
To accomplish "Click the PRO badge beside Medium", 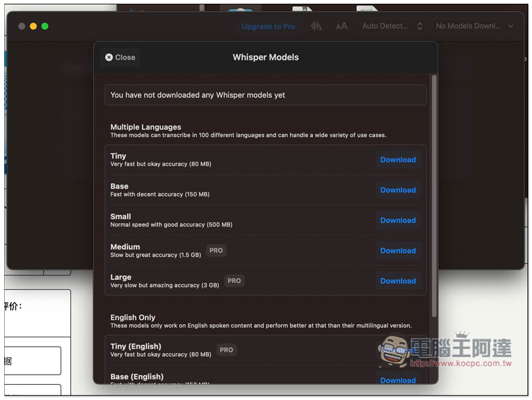I will point(216,251).
